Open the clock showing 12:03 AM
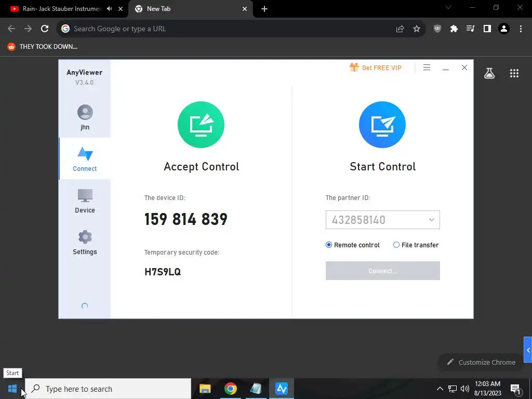 (487, 389)
